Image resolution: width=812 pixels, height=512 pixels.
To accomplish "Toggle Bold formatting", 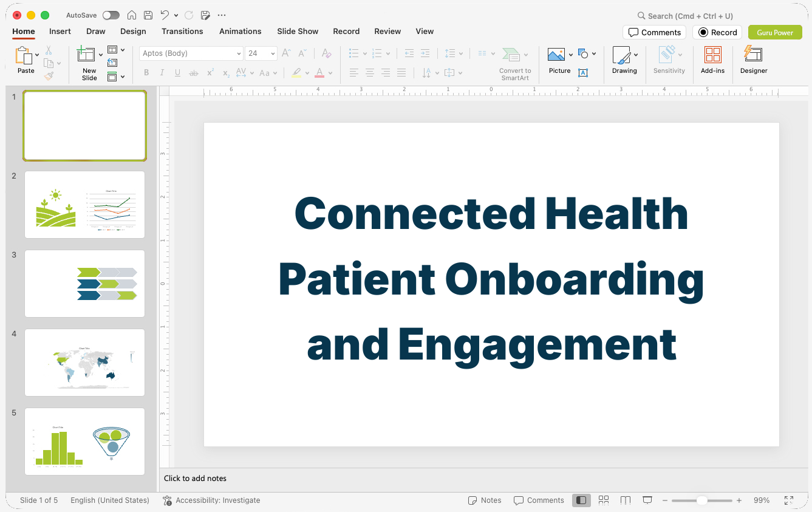I will (x=146, y=73).
